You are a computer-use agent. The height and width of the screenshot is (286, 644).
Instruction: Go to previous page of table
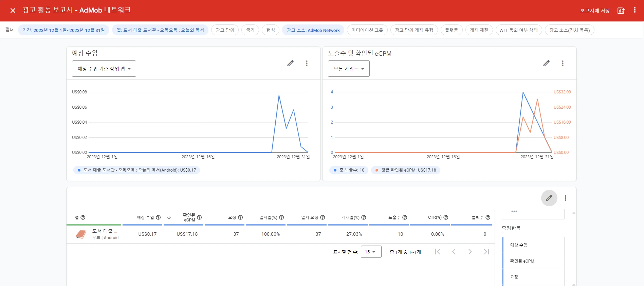tap(454, 252)
